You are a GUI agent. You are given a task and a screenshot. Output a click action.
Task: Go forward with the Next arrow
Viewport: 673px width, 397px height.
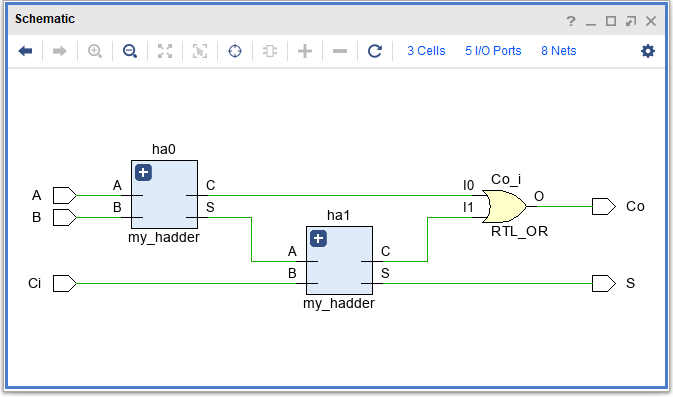coord(60,51)
